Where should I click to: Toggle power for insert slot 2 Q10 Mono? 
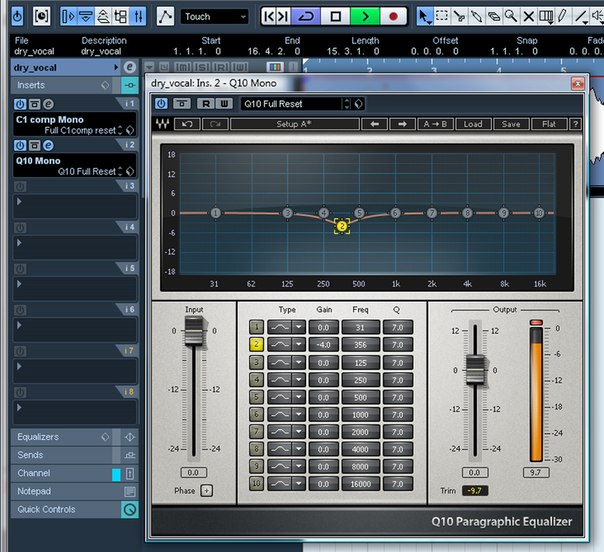pos(20,145)
